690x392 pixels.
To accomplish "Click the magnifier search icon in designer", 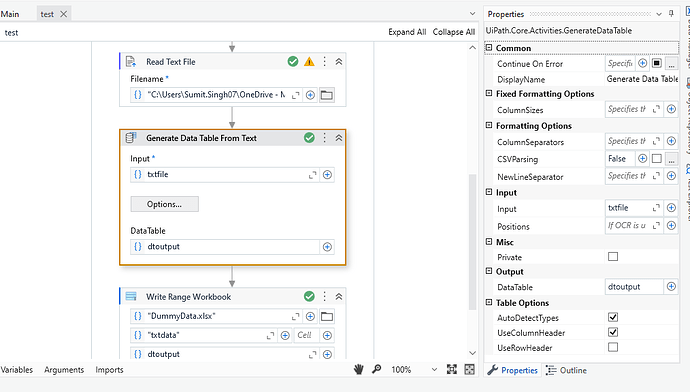I will pyautogui.click(x=376, y=369).
